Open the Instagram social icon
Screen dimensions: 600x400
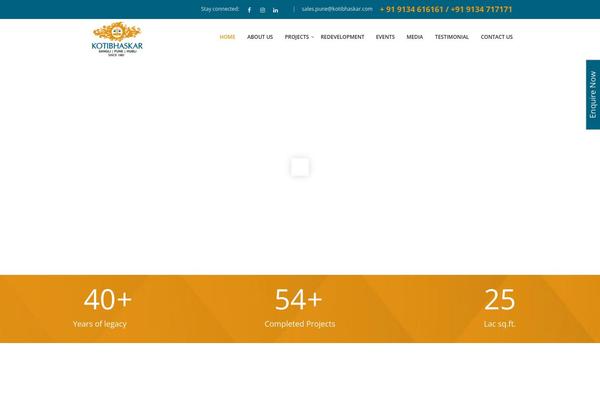tap(262, 10)
